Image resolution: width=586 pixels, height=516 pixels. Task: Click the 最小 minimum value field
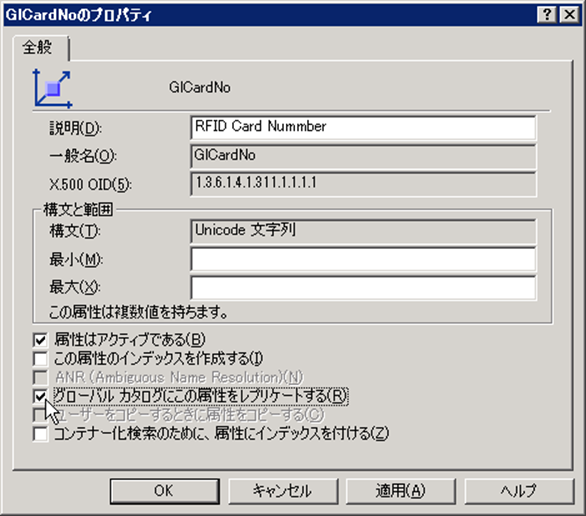(x=363, y=259)
